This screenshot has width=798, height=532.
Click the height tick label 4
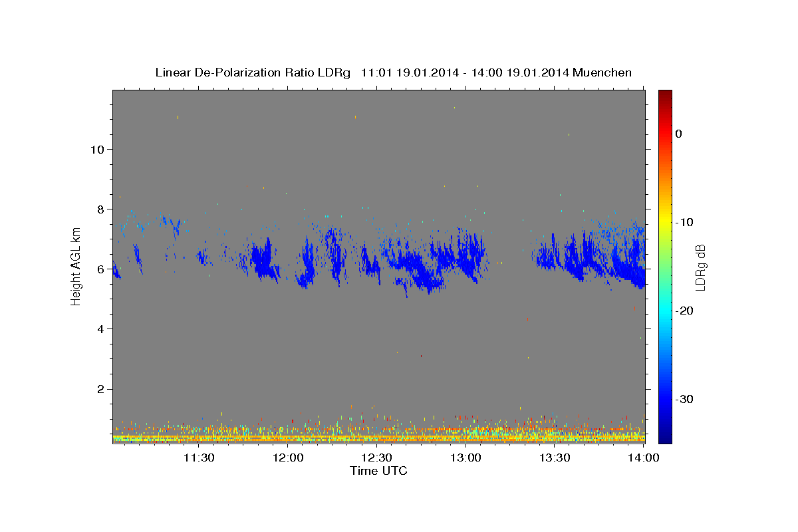(x=99, y=329)
